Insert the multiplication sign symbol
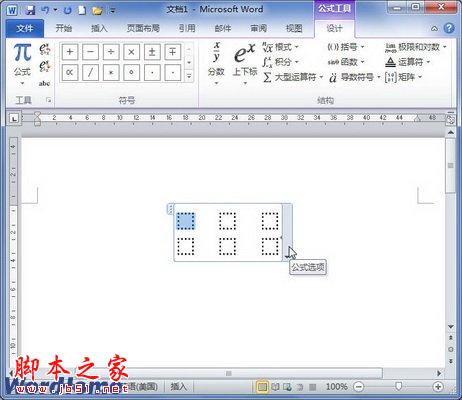This screenshot has width=462, height=400. pos(131,52)
